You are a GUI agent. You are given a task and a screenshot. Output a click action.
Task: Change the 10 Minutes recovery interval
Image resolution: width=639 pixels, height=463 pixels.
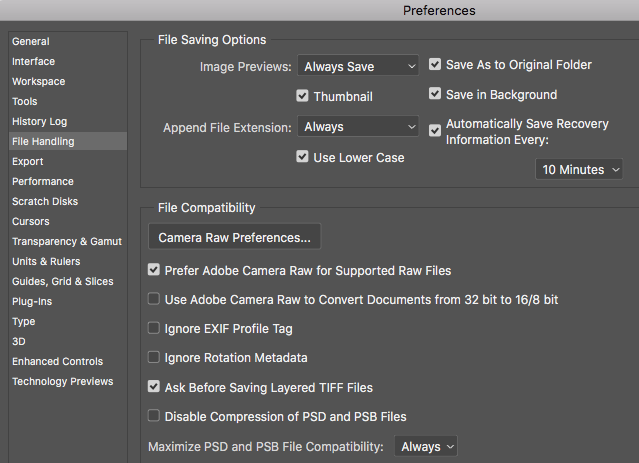coord(579,170)
